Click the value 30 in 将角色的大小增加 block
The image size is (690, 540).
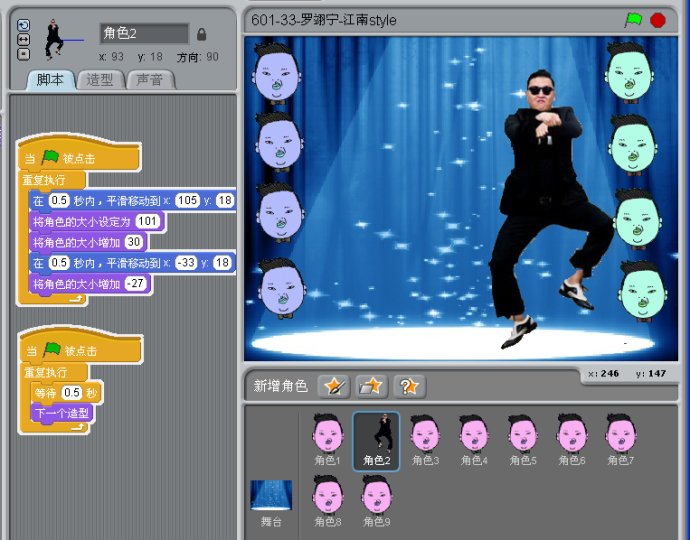click(x=134, y=242)
